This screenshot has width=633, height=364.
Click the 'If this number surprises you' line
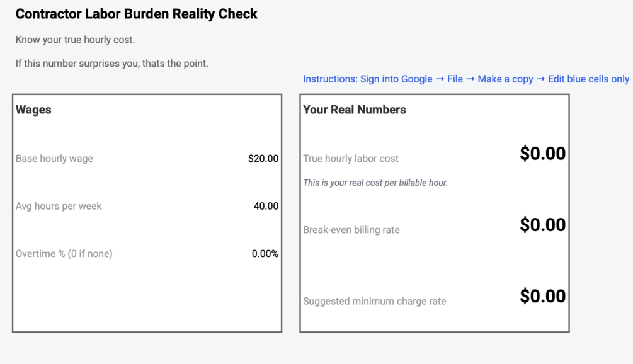pyautogui.click(x=111, y=64)
